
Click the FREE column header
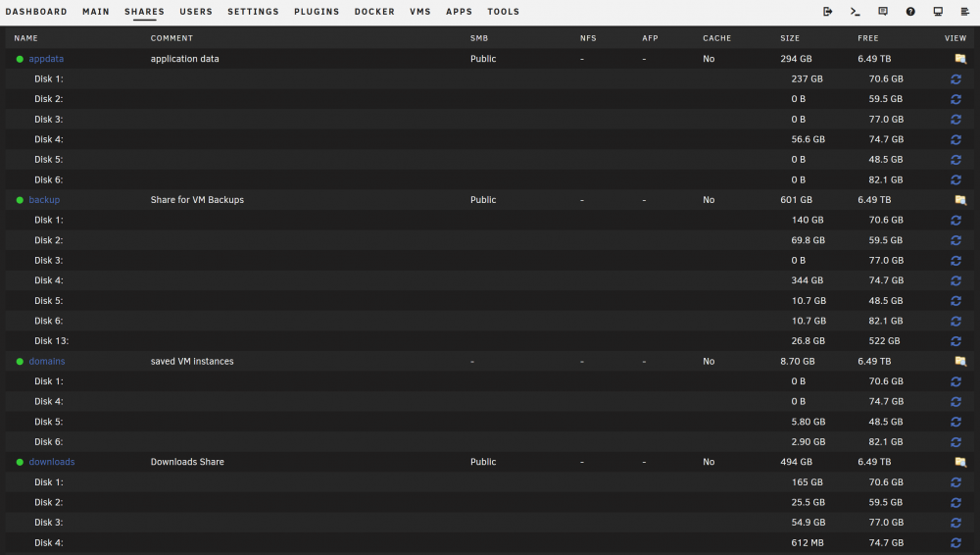868,38
